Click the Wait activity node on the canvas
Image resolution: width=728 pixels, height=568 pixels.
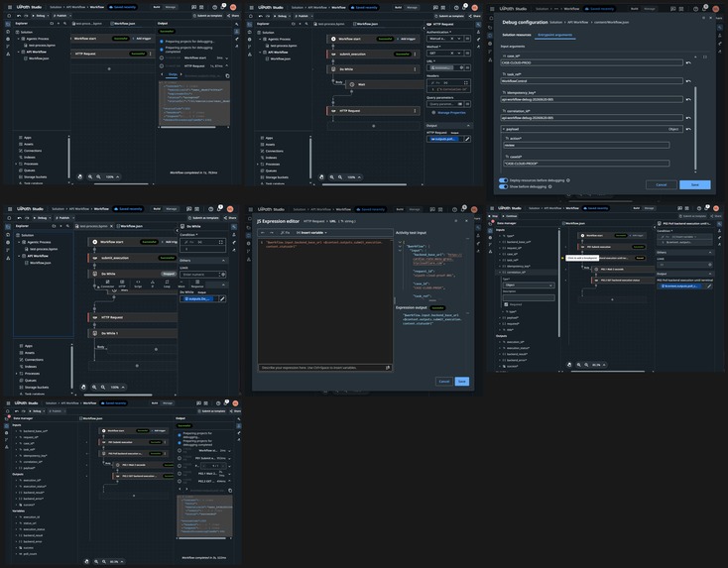pos(383,84)
